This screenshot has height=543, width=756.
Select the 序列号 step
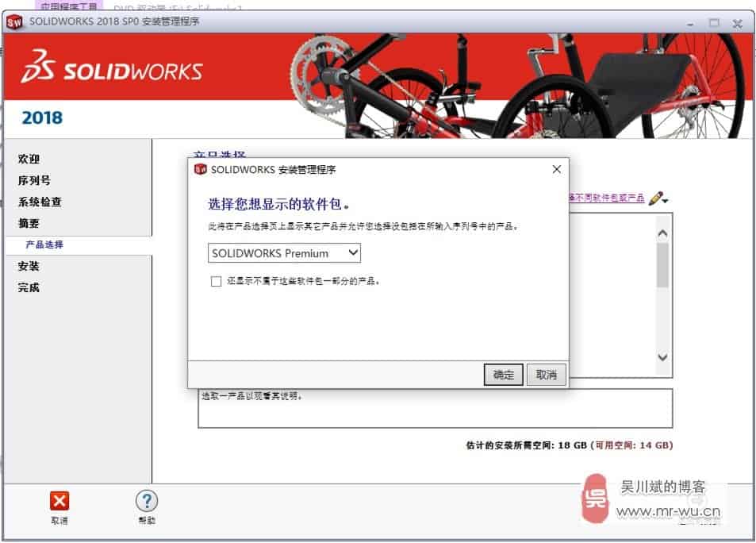(x=34, y=180)
